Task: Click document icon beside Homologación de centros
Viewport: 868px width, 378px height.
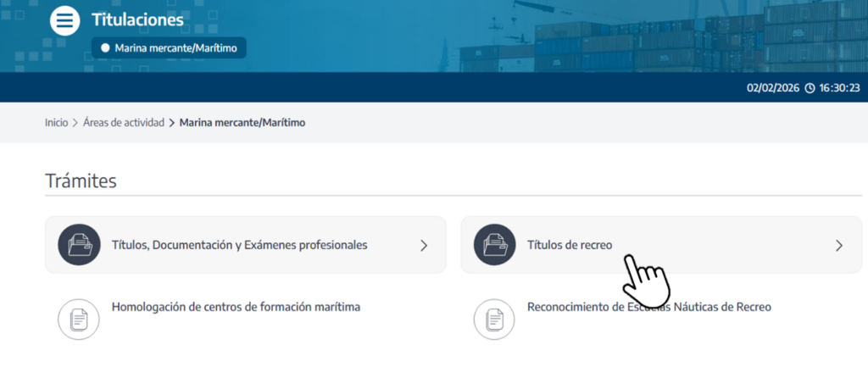Action: coord(79,319)
